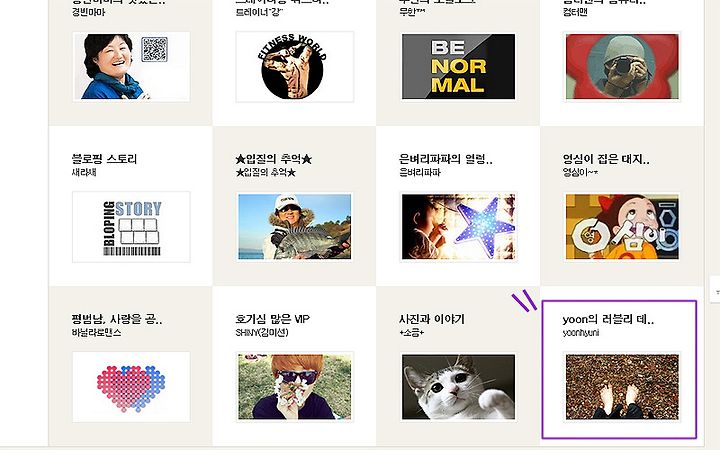Open the yoon의 러블리 데.. title link
This screenshot has width=720, height=450.
[x=608, y=319]
